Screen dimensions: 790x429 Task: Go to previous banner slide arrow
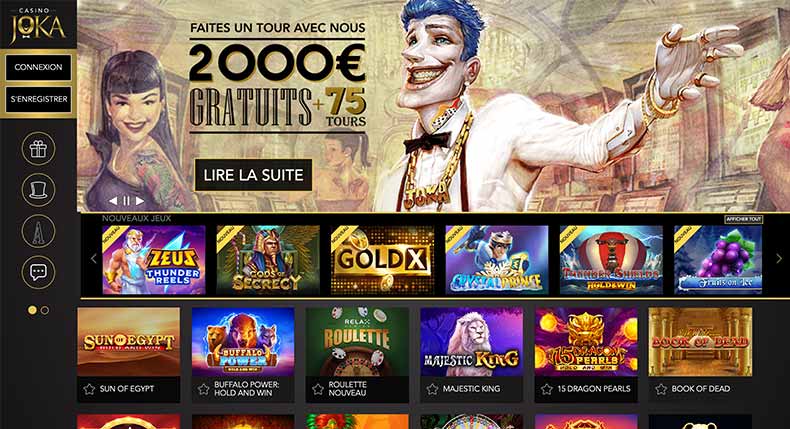tap(113, 201)
